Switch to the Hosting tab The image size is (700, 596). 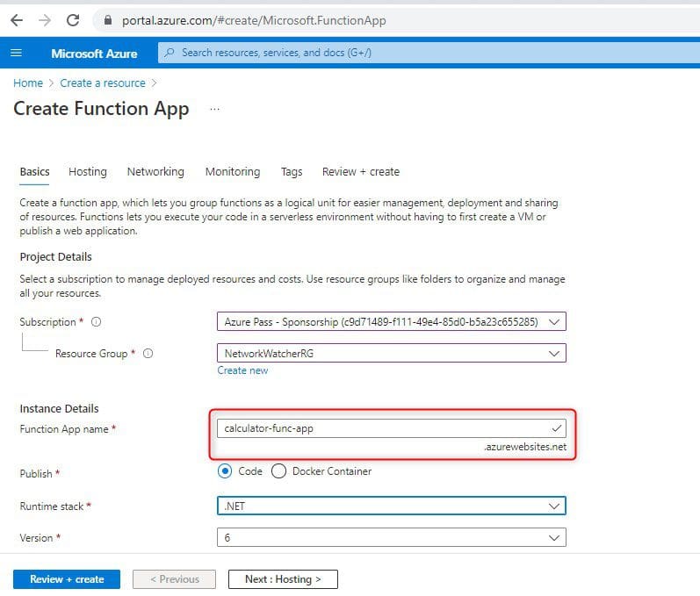point(88,172)
